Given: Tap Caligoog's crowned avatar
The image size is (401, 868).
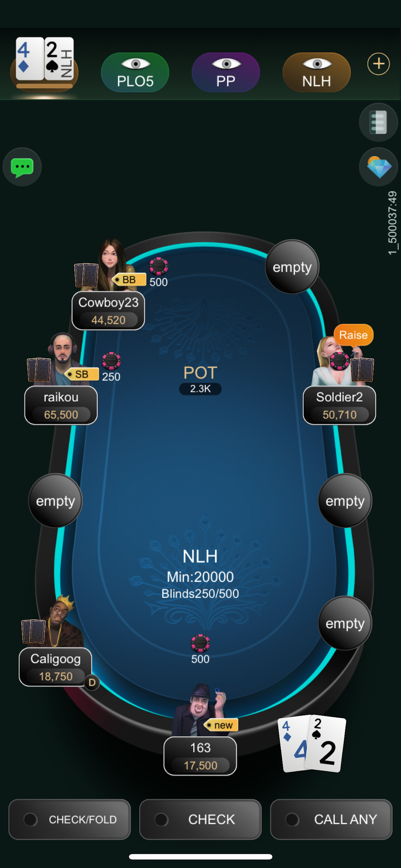Looking at the screenshot, I should 62,622.
